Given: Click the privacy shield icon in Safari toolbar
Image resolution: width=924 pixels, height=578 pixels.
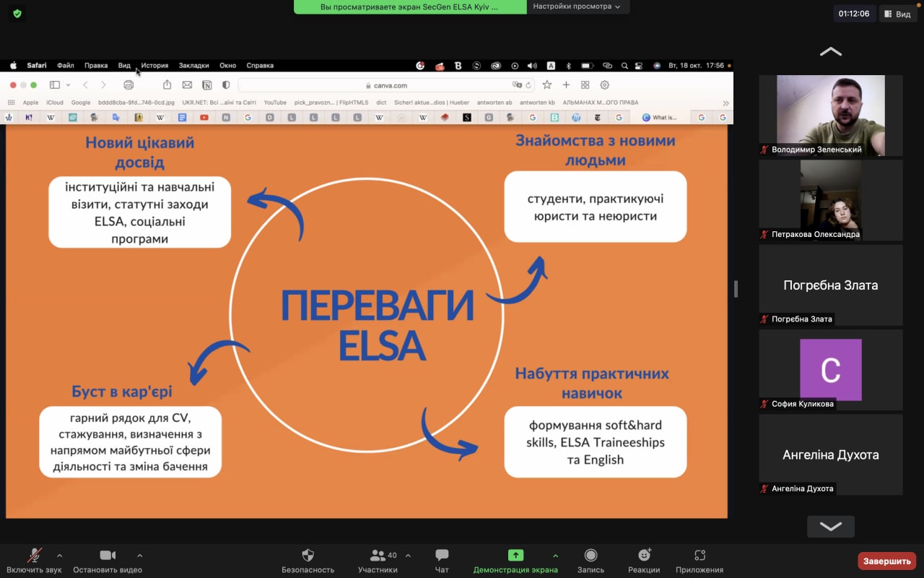Looking at the screenshot, I should coord(226,85).
